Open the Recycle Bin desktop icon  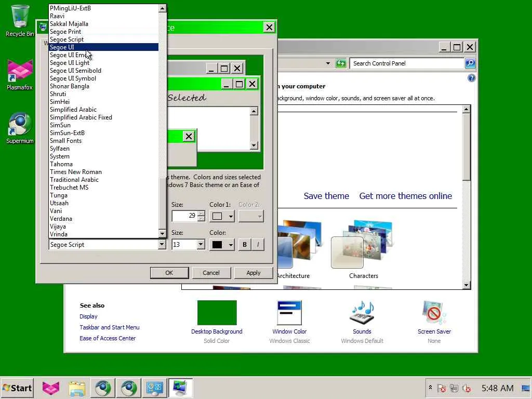(x=20, y=20)
